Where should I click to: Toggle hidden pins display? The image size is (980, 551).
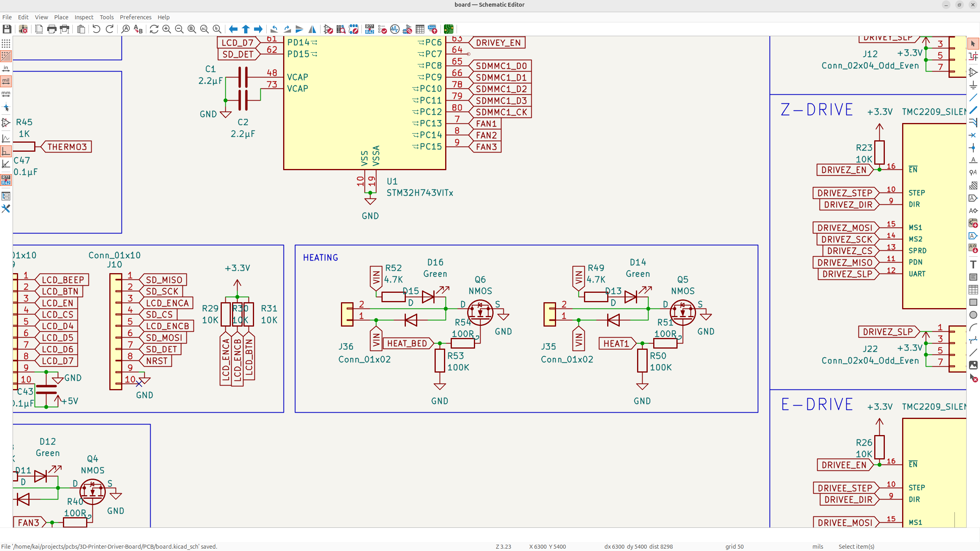click(x=6, y=123)
